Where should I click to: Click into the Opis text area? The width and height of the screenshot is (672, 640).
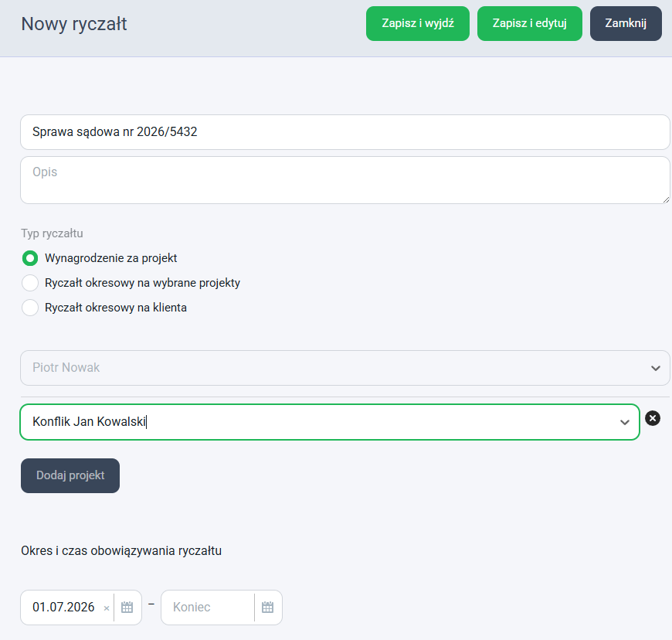(345, 180)
